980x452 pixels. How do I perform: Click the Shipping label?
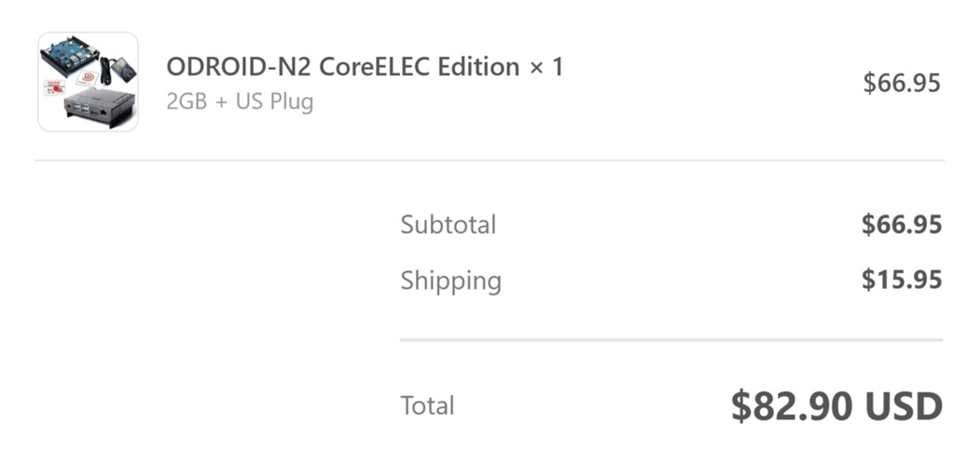(450, 281)
